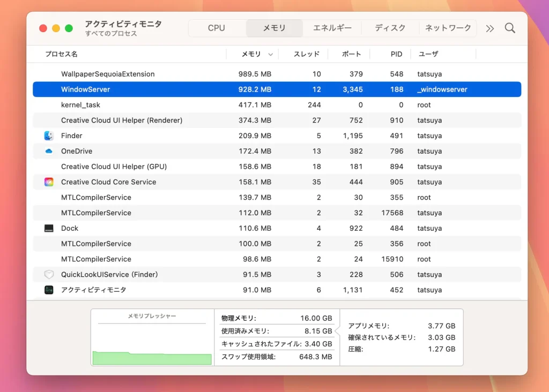Click the Creative Cloud Core Service icon

pos(48,182)
